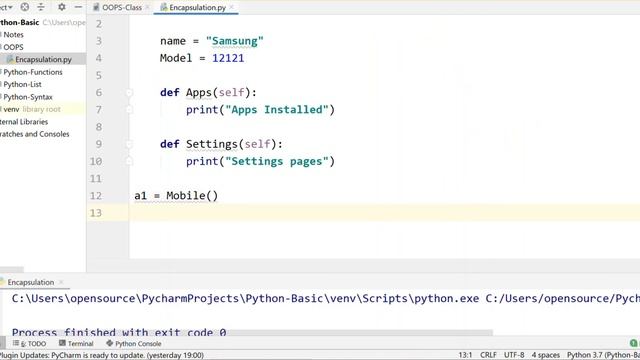
Task: Click the "Settings pages" string
Action: point(277,161)
